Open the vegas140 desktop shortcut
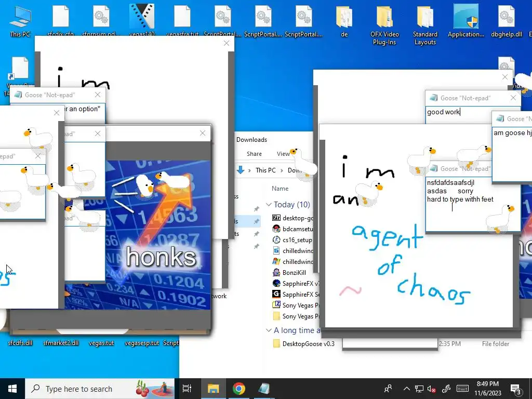Viewport: 532px width, 399px height. click(142, 20)
